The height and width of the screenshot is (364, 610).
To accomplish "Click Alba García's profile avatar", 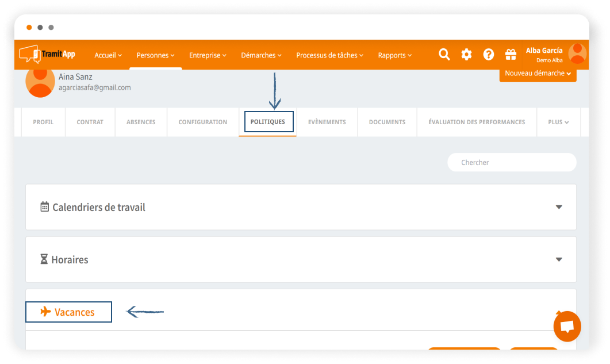I will pos(577,54).
